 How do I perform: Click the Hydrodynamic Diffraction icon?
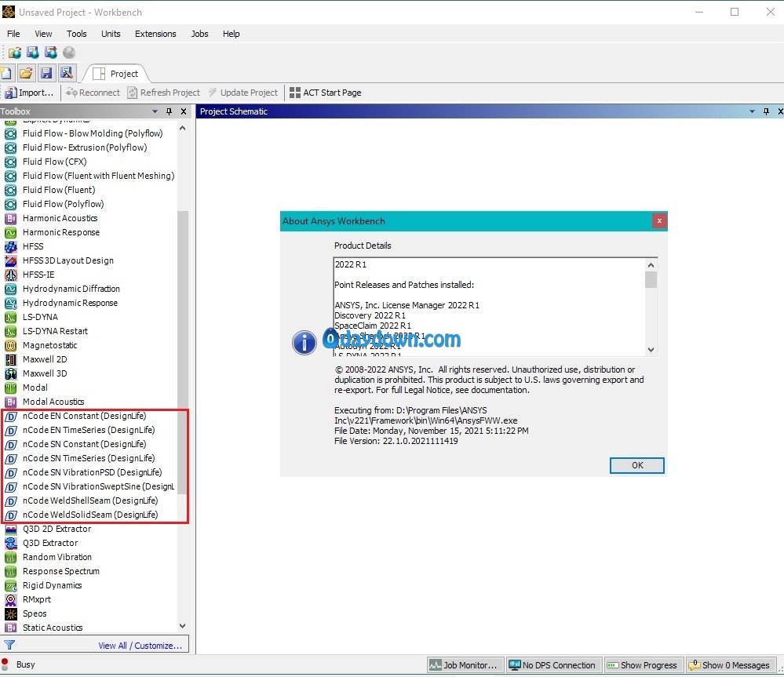pyautogui.click(x=10, y=289)
